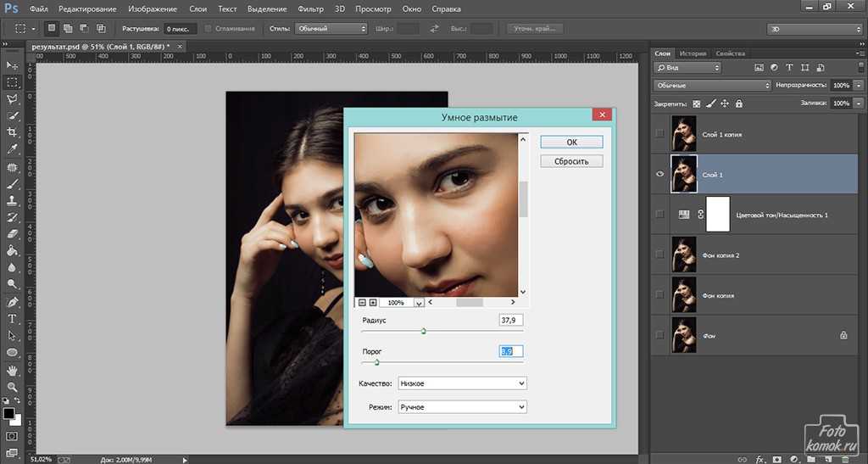Image resolution: width=868 pixels, height=464 pixels.
Task: Switch to the История tab
Action: click(x=693, y=53)
